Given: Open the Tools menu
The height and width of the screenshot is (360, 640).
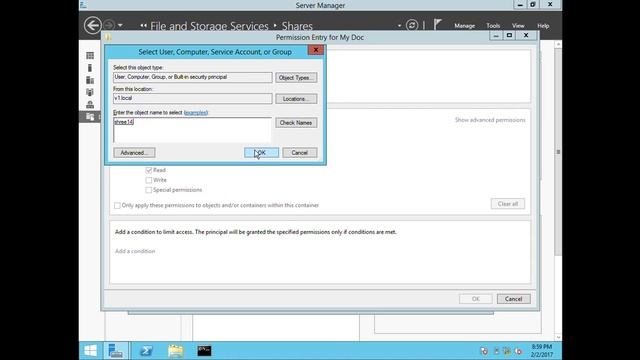Looking at the screenshot, I should pyautogui.click(x=493, y=26).
